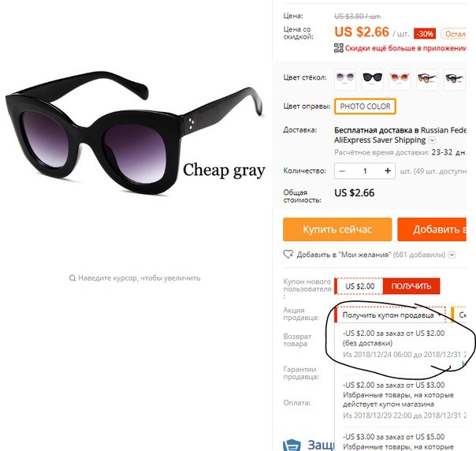Decrease quantity with the minus button

coord(342,171)
